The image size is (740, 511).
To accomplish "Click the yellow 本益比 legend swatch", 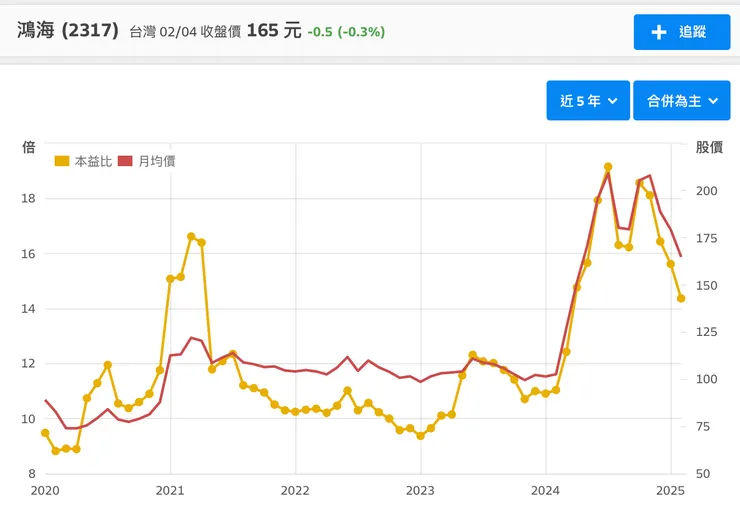I will click(62, 161).
